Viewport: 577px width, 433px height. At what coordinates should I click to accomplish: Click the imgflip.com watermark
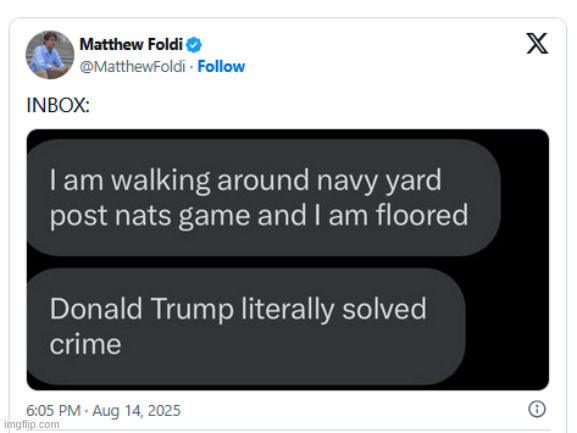coord(32,424)
